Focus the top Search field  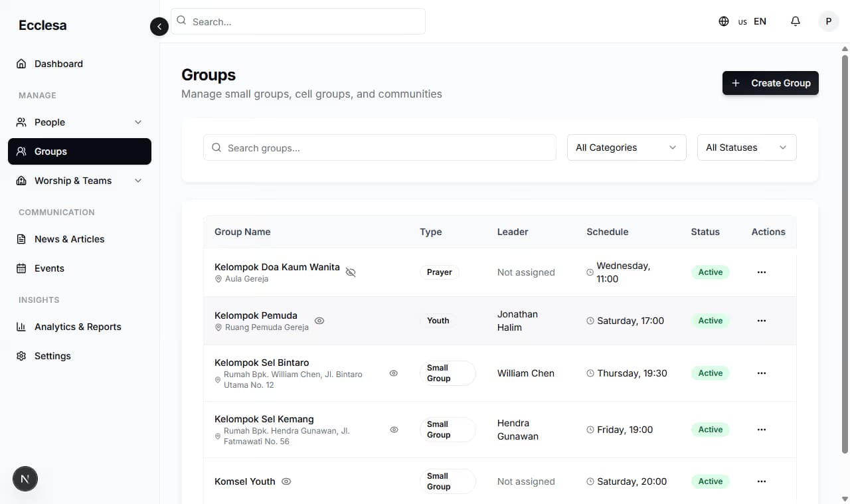tap(298, 21)
